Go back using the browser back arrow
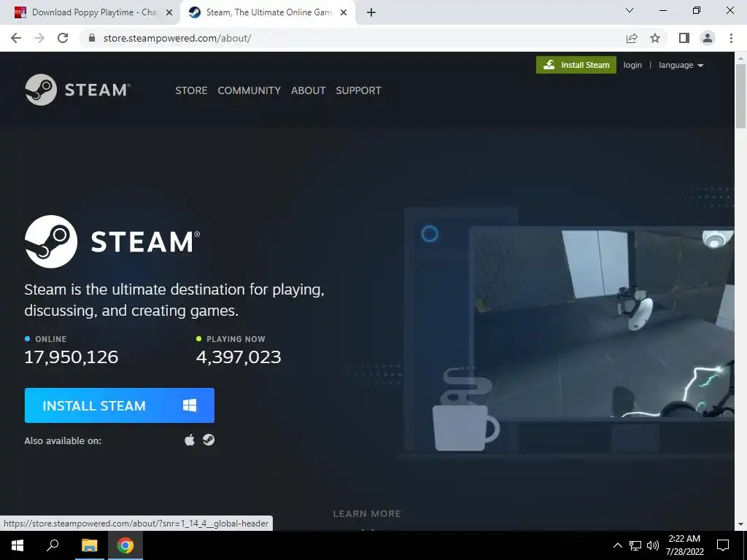Viewport: 747px width, 560px height. (x=16, y=38)
